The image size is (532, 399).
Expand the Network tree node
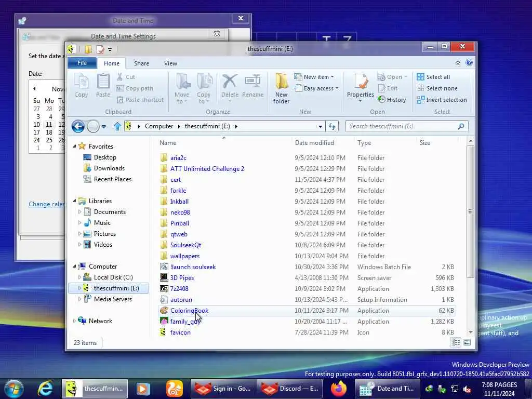pyautogui.click(x=74, y=321)
